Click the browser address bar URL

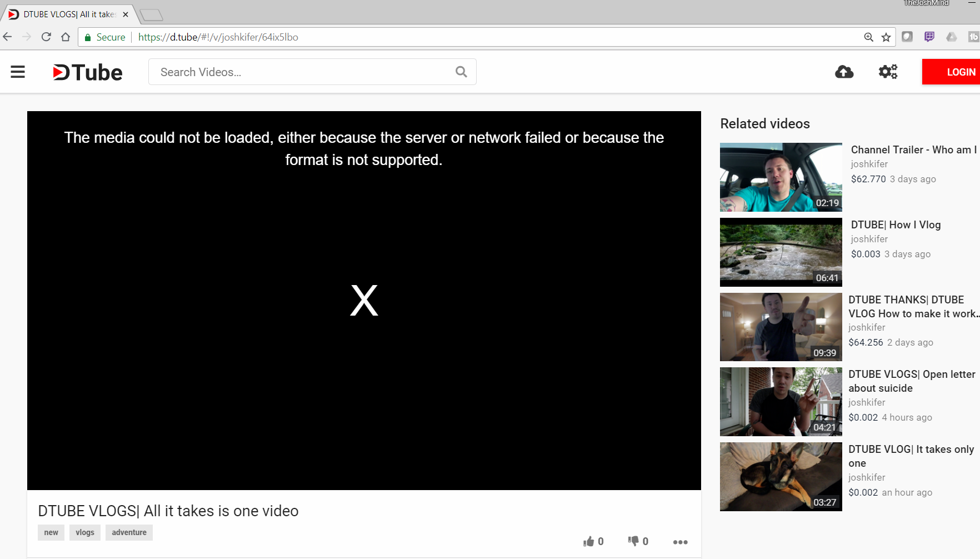coord(218,37)
